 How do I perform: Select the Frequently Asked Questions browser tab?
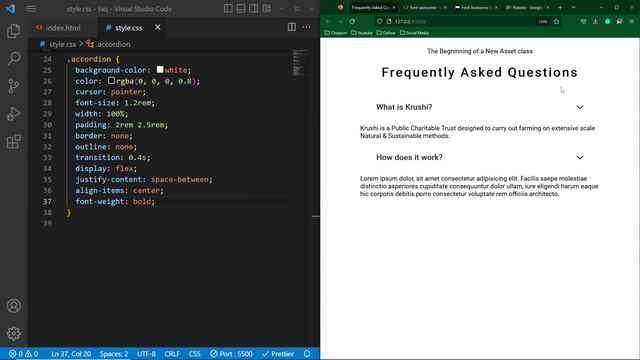pos(373,7)
